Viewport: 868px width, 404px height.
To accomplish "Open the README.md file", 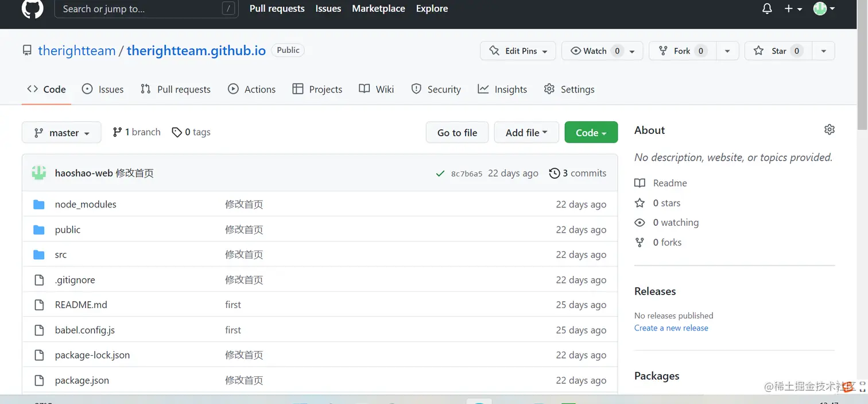I will (81, 305).
